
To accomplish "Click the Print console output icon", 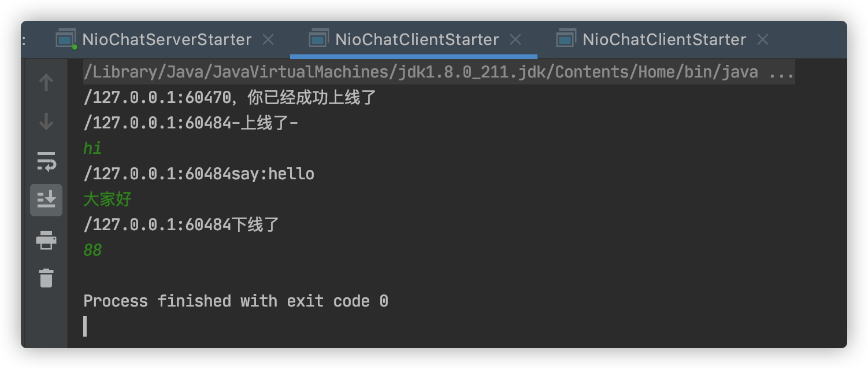I will tap(46, 239).
